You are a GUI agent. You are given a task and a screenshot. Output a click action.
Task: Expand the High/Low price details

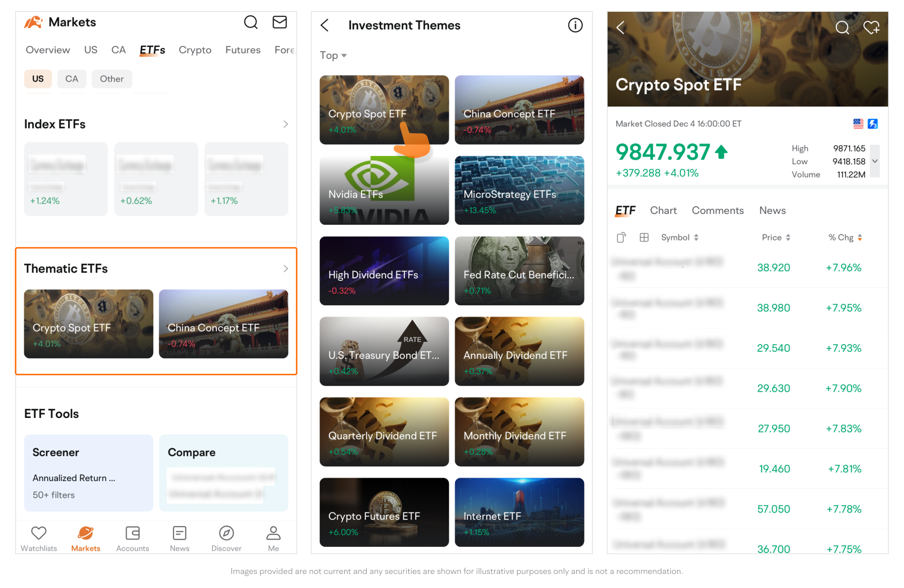(x=875, y=161)
